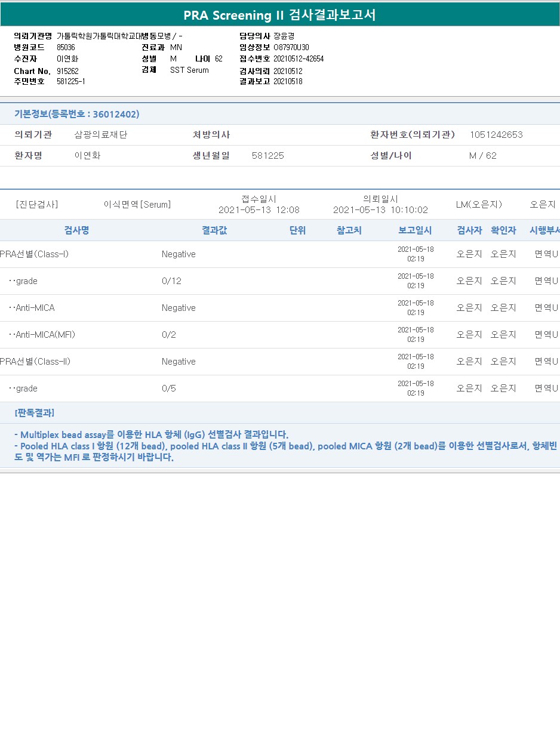Select patient number 1051242653
Screen dimensions: 560x740
coord(496,135)
